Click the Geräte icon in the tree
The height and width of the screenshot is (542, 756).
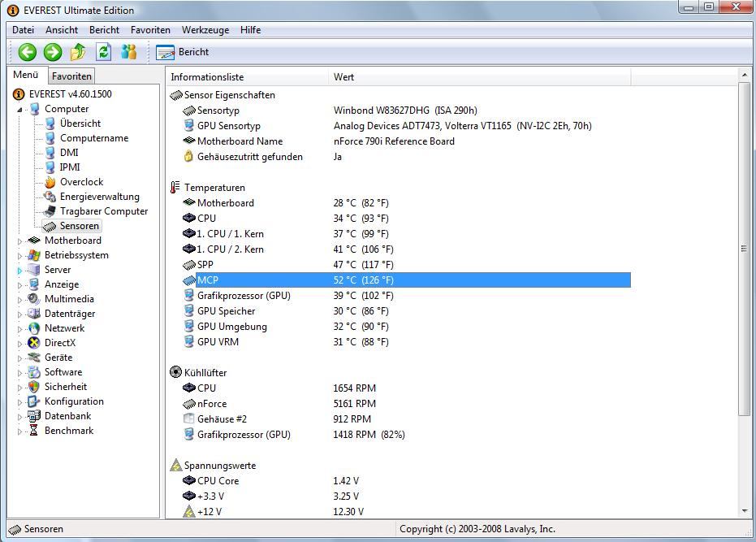(x=34, y=358)
